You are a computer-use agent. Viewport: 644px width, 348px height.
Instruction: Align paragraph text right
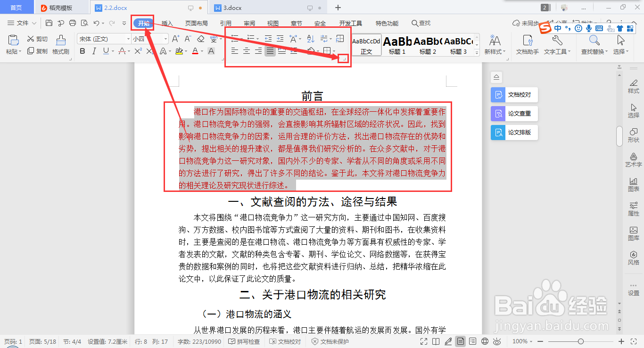[258, 51]
